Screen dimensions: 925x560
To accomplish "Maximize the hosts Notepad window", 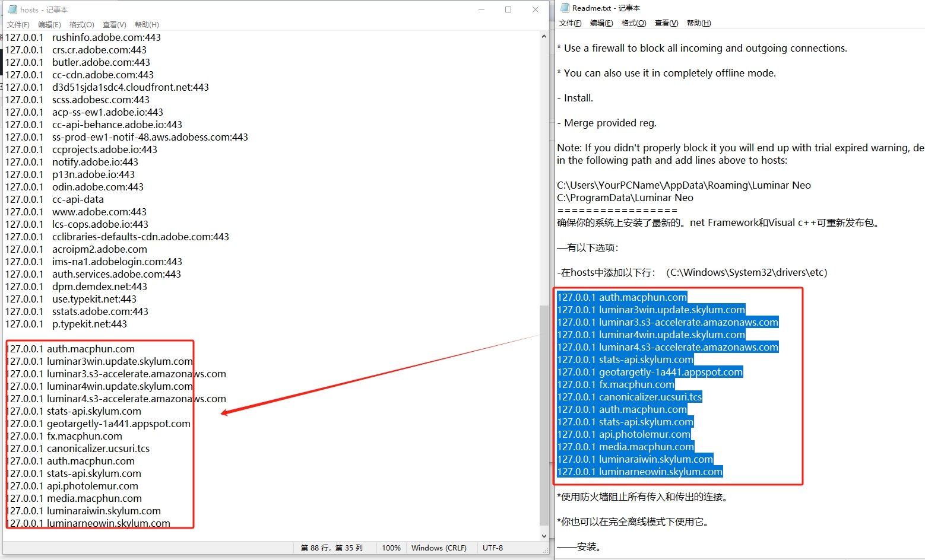I will 508,9.
